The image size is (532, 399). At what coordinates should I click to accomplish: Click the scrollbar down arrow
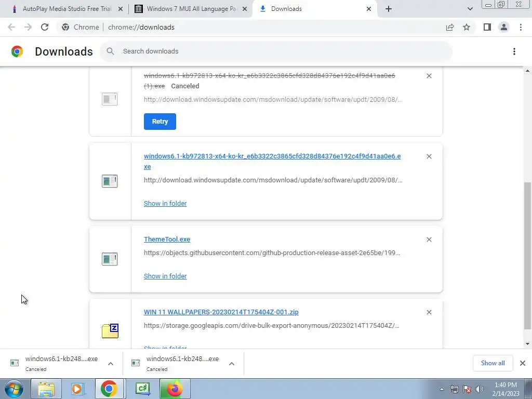pos(527,344)
